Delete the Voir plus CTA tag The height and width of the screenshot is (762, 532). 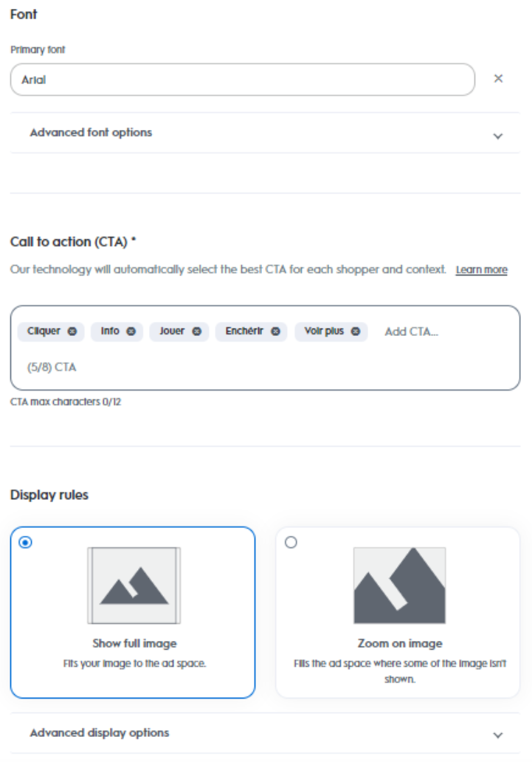(356, 332)
